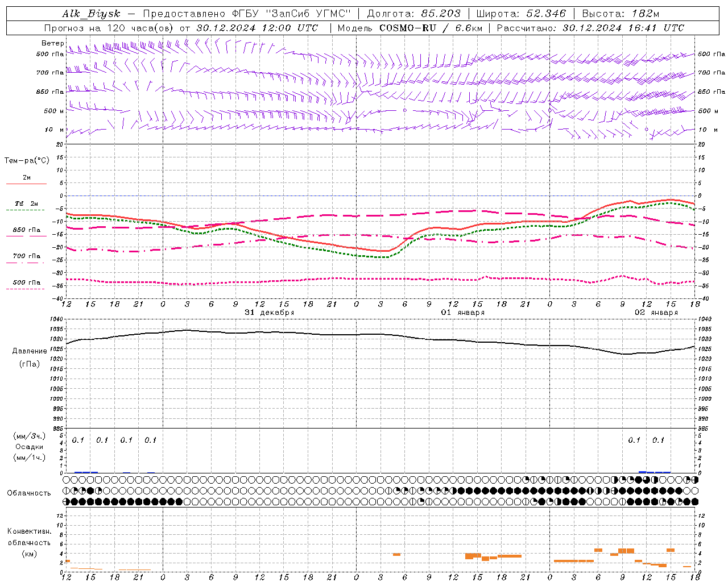Click the 'Рассчитано: 30.12.2024 16:41 UTC' timestamp
Screen dimensions: 728x582
coord(590,28)
